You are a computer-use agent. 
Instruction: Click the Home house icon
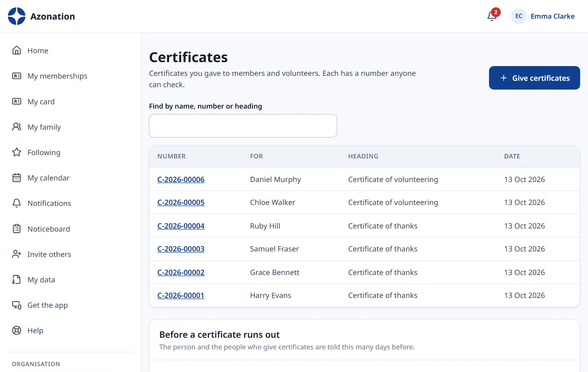(x=17, y=50)
